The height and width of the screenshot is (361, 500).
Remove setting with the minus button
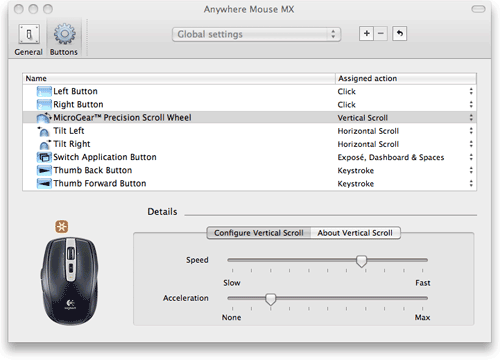381,34
